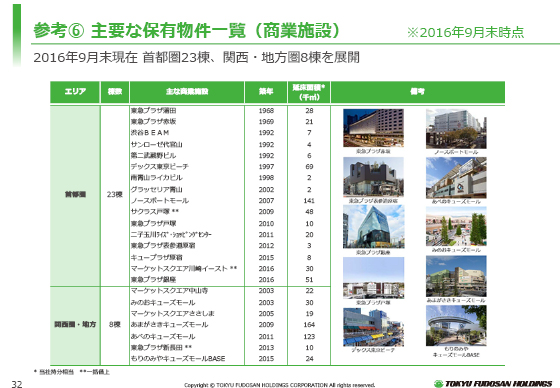560x388 pixels.
Task: Open the ノースポートモール building photo
Action: point(456,129)
